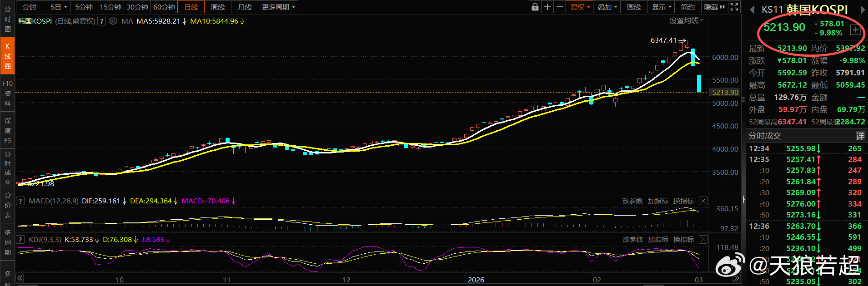Collapse right panel with divider arrow
This screenshot has width=868, height=286.
click(744, 199)
